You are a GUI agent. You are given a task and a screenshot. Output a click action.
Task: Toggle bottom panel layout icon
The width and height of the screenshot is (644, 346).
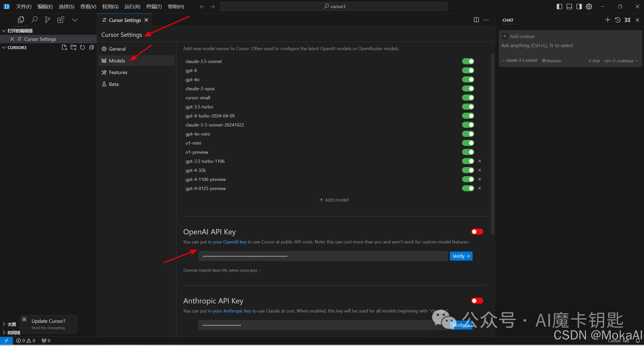click(569, 7)
